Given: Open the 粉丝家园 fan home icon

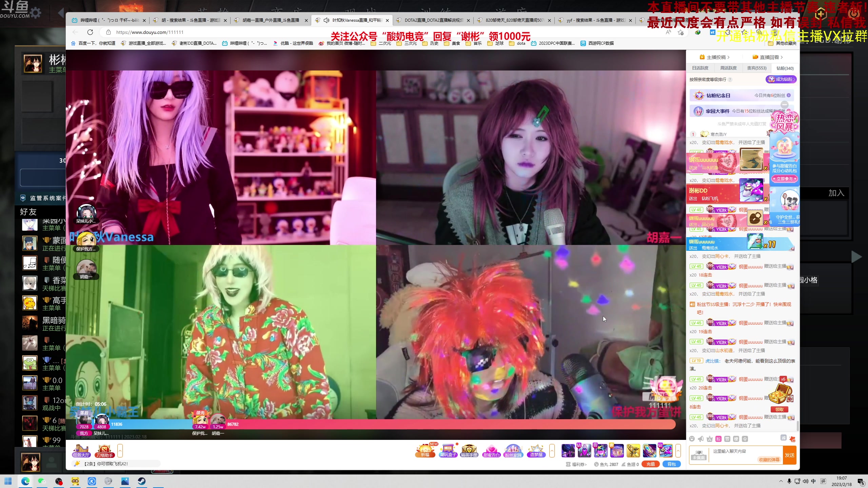Looking at the screenshot, I should (x=513, y=450).
